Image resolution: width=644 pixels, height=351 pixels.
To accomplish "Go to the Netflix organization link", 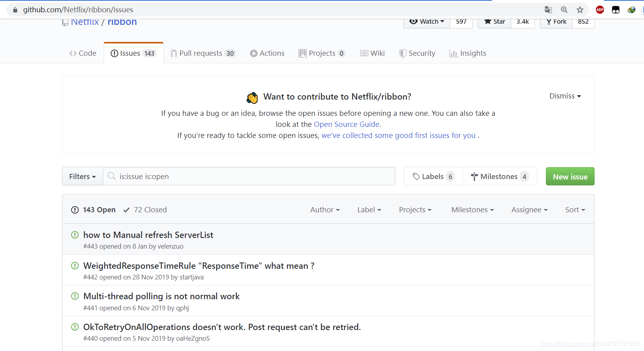I will 85,23.
